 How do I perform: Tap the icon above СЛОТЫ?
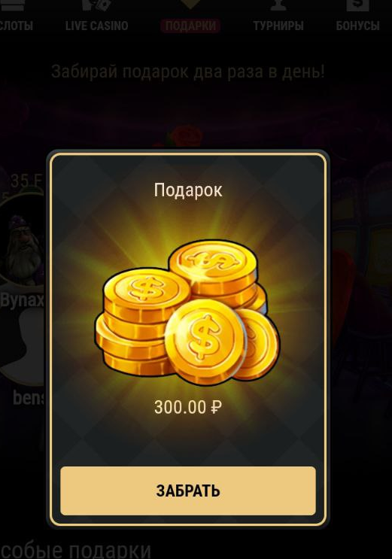14,5
